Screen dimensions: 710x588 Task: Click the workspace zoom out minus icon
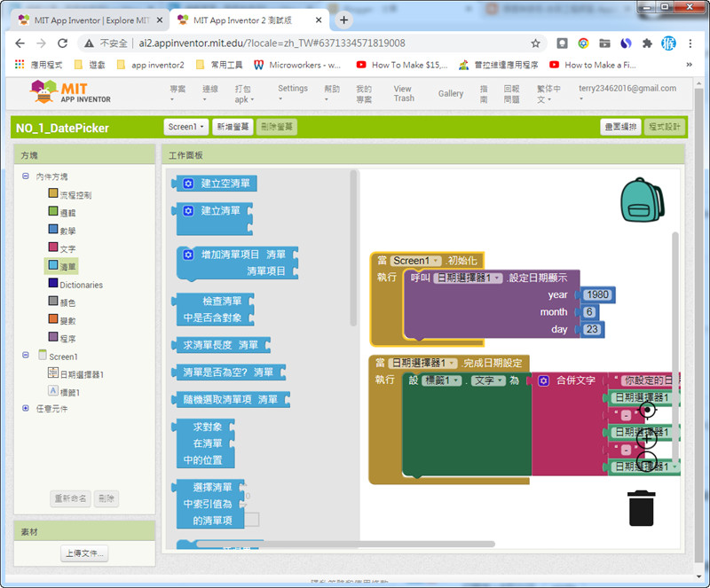click(x=646, y=461)
